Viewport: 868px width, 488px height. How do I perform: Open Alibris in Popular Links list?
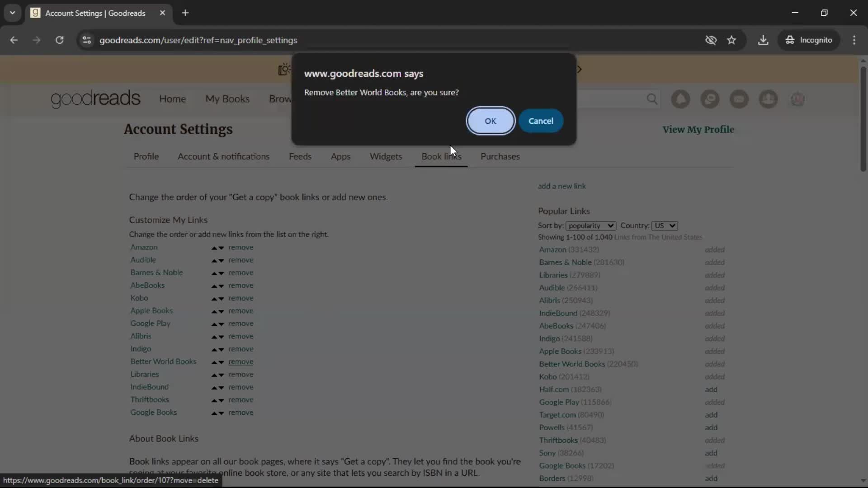549,300
